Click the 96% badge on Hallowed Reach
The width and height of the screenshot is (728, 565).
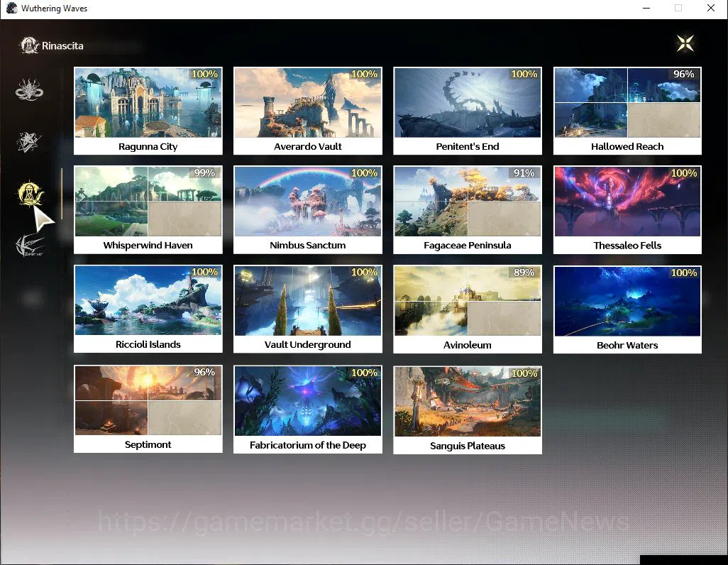684,74
